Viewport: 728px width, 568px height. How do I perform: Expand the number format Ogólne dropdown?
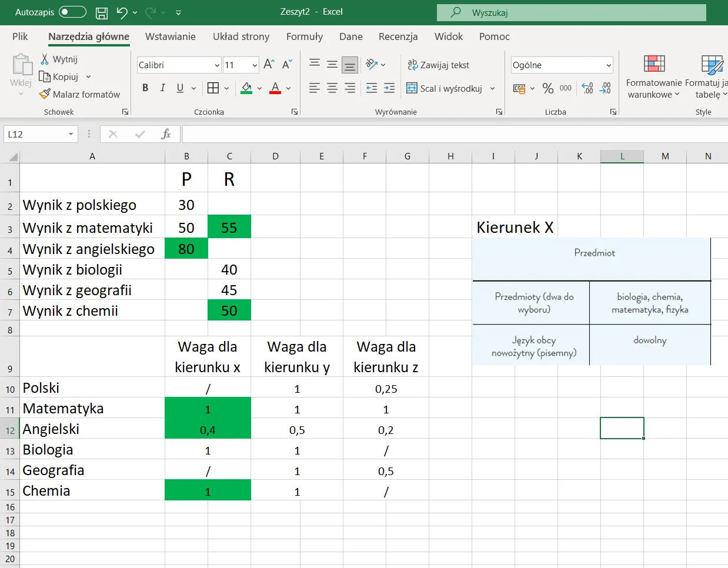[609, 65]
